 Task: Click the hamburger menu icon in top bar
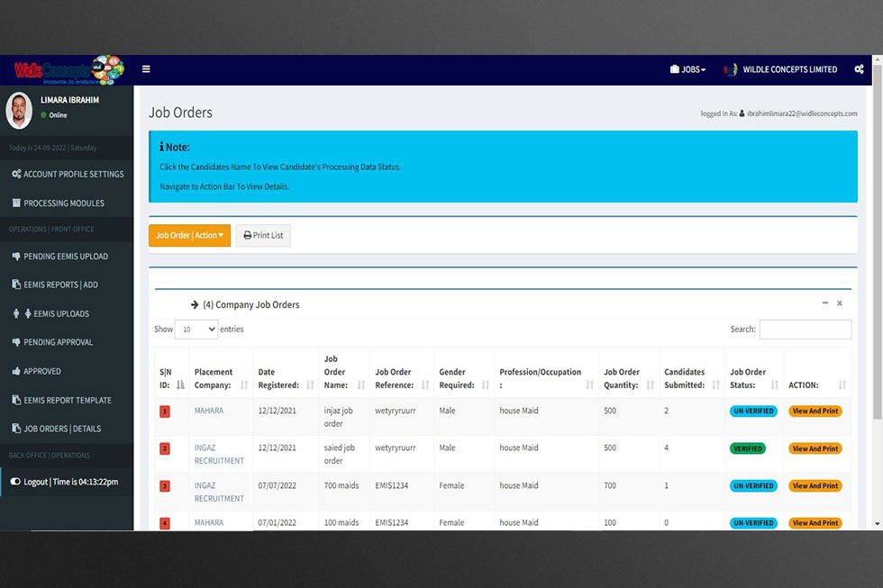(x=146, y=69)
